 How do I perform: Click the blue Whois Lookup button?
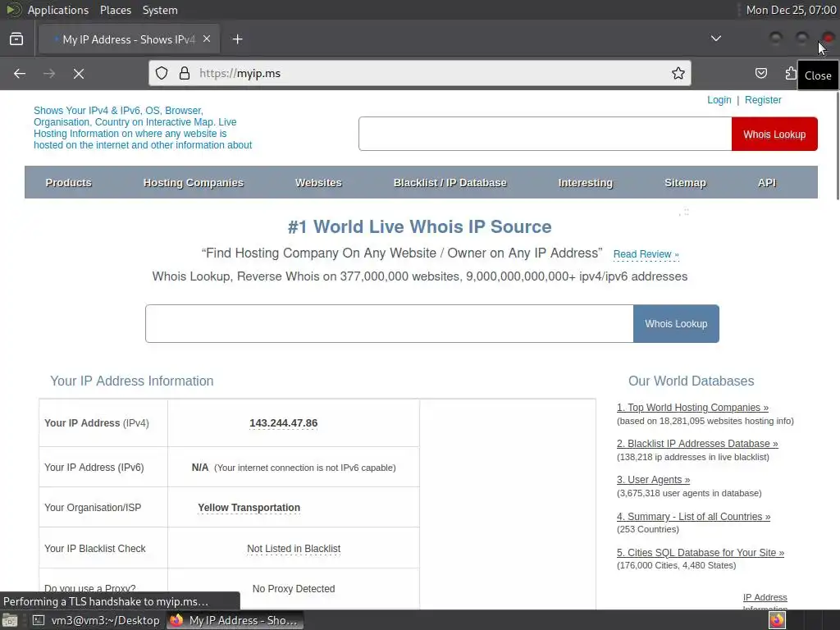676,323
